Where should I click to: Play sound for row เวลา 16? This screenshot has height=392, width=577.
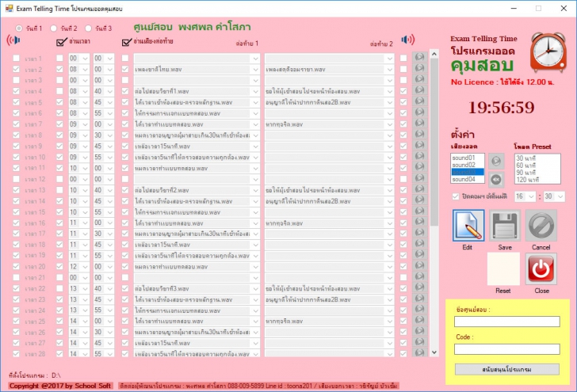(419, 222)
